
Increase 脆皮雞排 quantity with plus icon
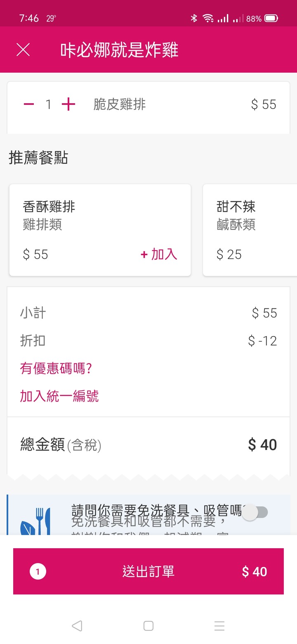[x=68, y=104]
